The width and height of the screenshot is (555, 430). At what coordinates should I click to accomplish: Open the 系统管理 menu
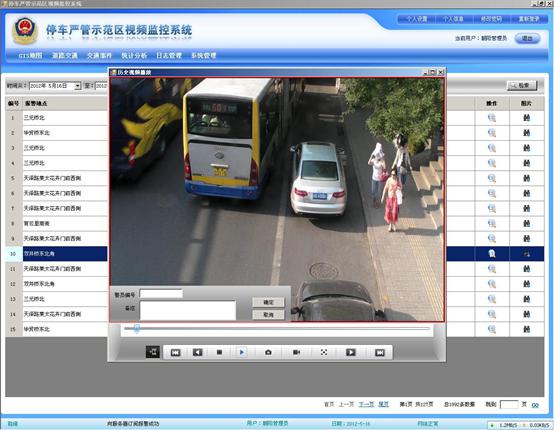(204, 56)
